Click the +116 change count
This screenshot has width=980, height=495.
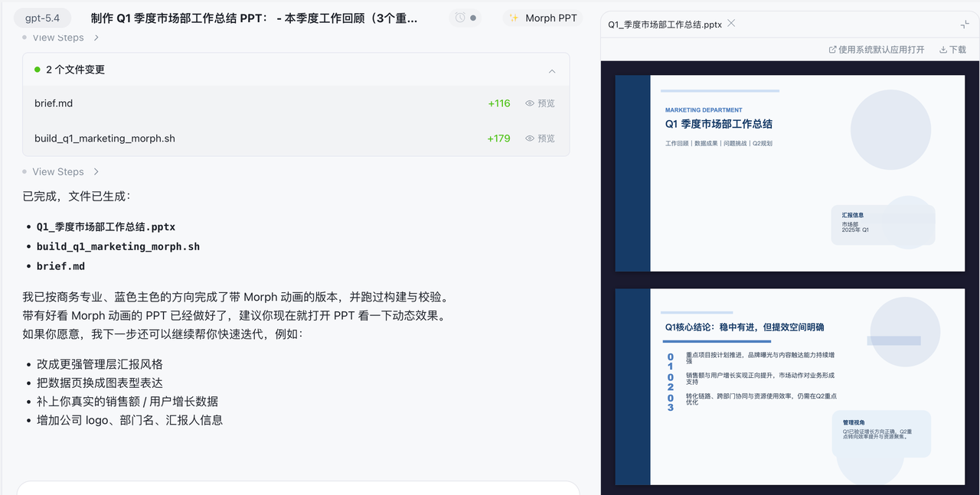click(x=499, y=103)
